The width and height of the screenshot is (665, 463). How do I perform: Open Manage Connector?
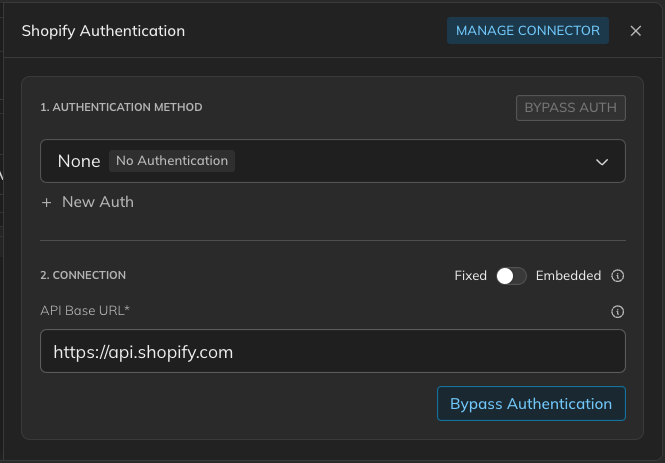click(528, 31)
